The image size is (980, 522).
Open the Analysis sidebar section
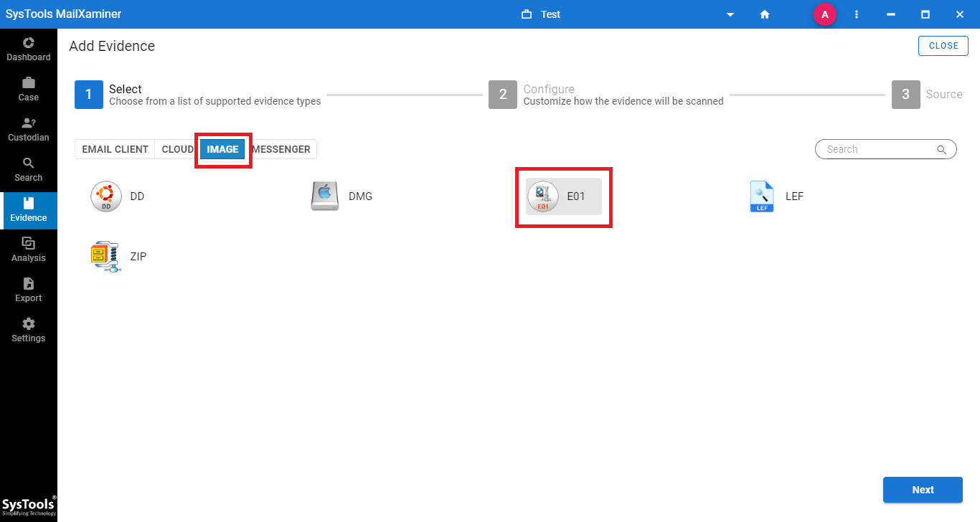tap(29, 250)
